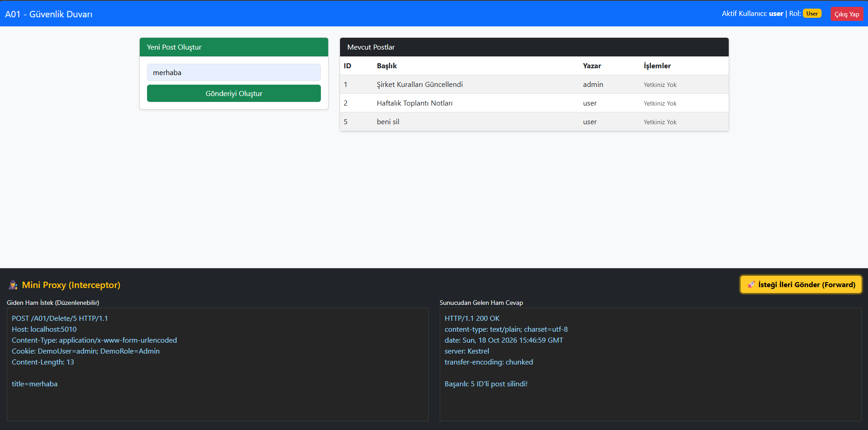Click the Yazar column header
The width and height of the screenshot is (868, 430).
[592, 66]
